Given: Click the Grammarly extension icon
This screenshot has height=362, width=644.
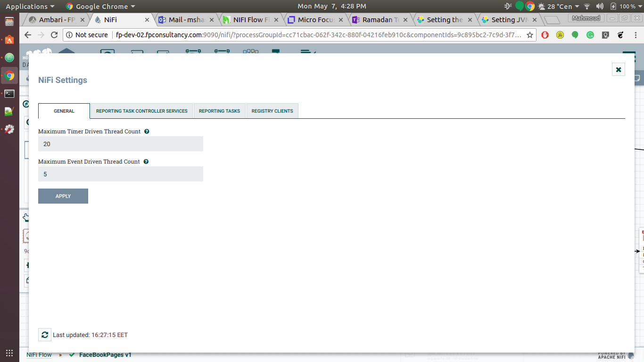Looking at the screenshot, I should pos(590,35).
